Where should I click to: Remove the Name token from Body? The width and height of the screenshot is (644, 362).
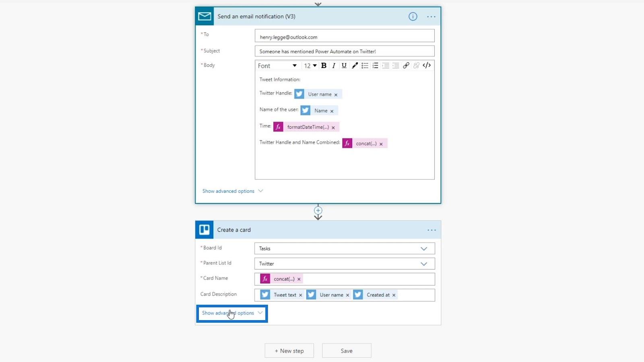pos(332,111)
